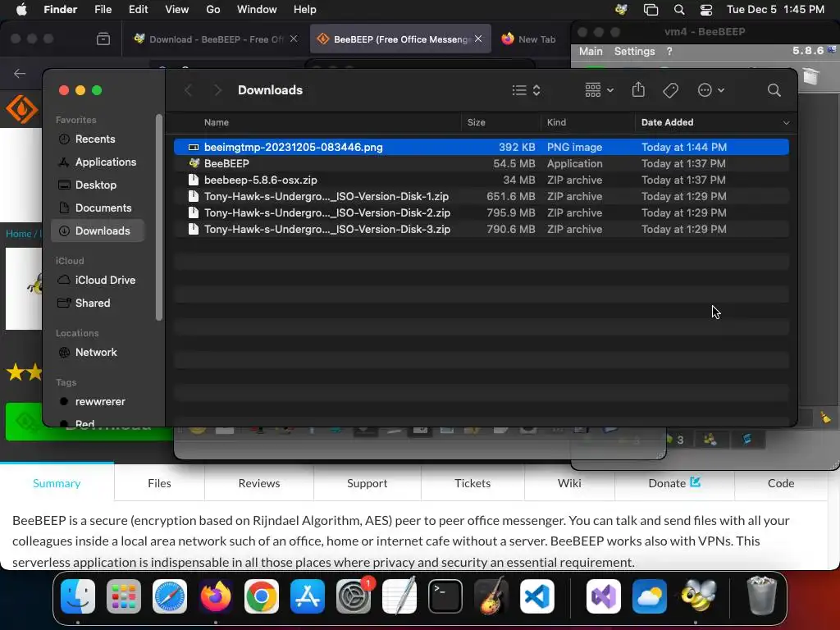Close BeeBEEP (Free Office Messenger) tab
This screenshot has height=630, width=840.
(x=478, y=39)
